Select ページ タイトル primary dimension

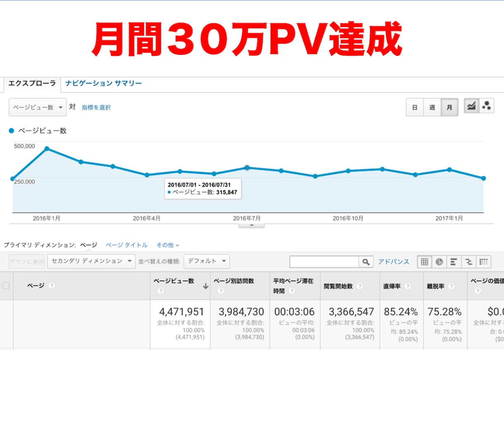pyautogui.click(x=126, y=245)
